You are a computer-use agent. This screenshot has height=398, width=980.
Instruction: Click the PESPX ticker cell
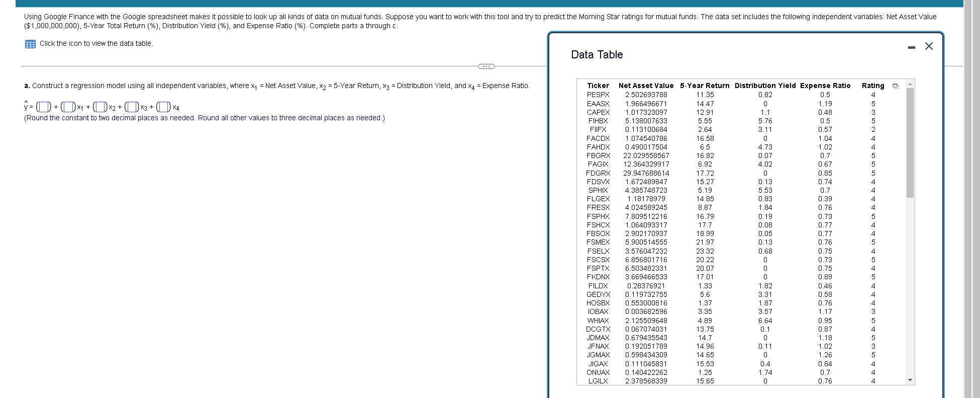click(598, 95)
